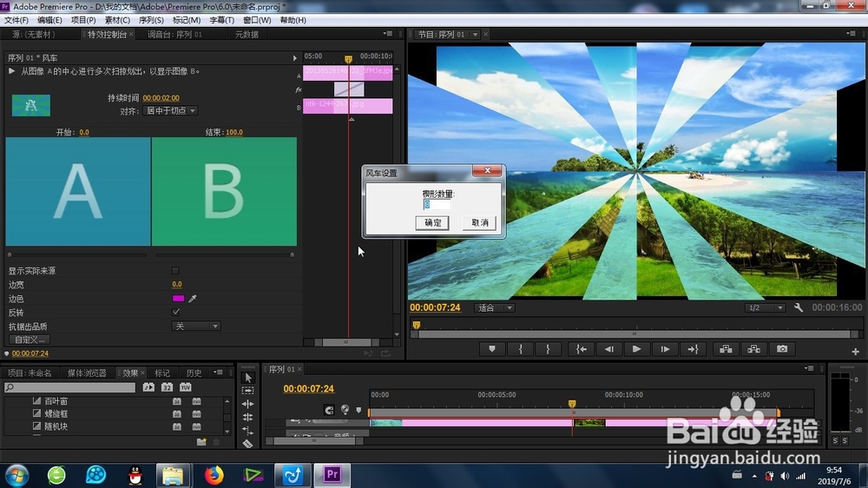This screenshot has height=488, width=868.
Task: Open the Program sequence selector dropdown
Action: (475, 35)
